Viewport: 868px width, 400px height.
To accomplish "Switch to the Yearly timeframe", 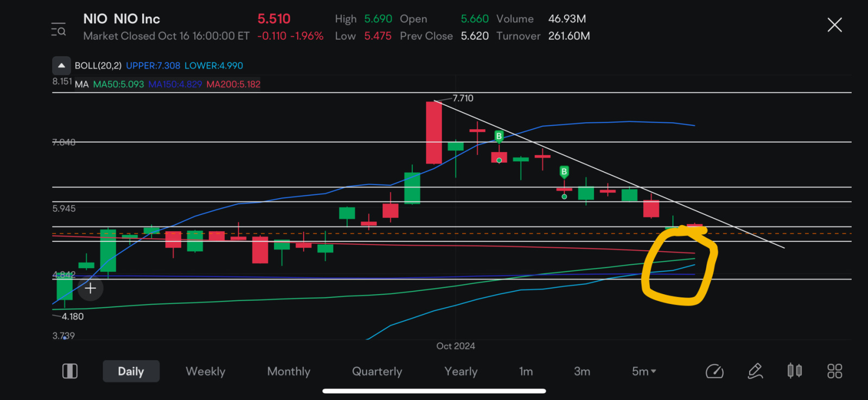I will pyautogui.click(x=461, y=371).
